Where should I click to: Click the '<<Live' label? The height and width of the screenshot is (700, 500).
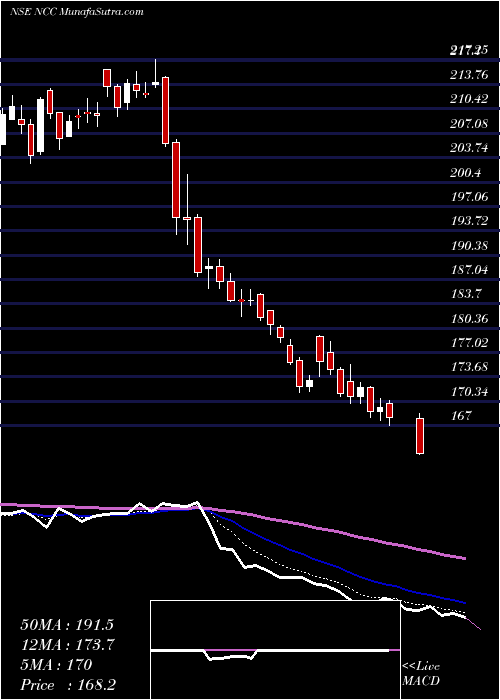[x=421, y=667]
